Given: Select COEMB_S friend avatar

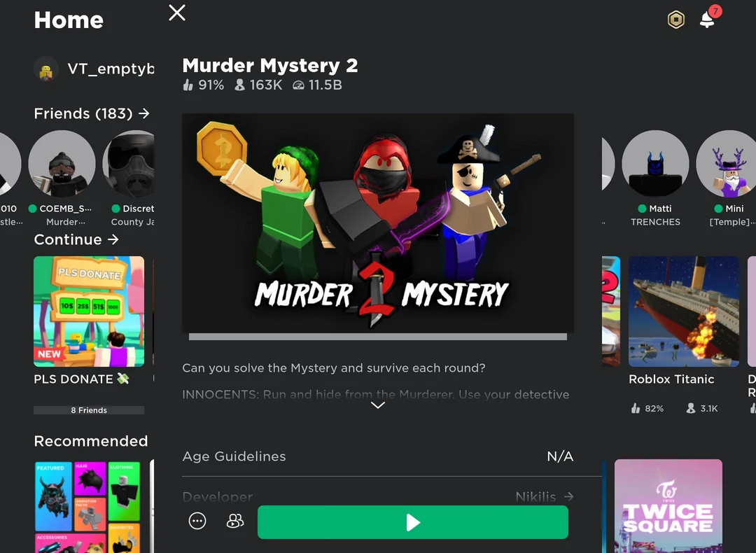Looking at the screenshot, I should tap(62, 164).
